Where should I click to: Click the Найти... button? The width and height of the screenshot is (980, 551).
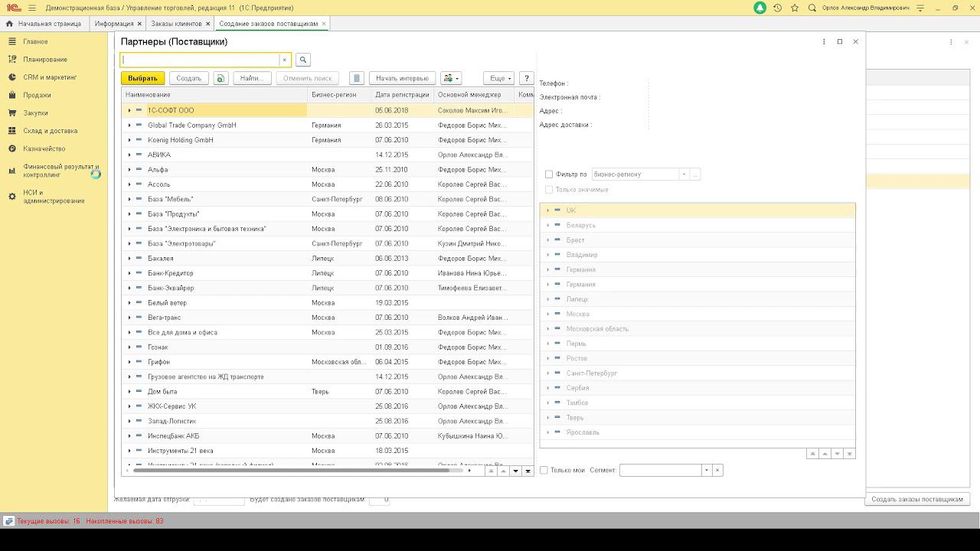(x=252, y=78)
